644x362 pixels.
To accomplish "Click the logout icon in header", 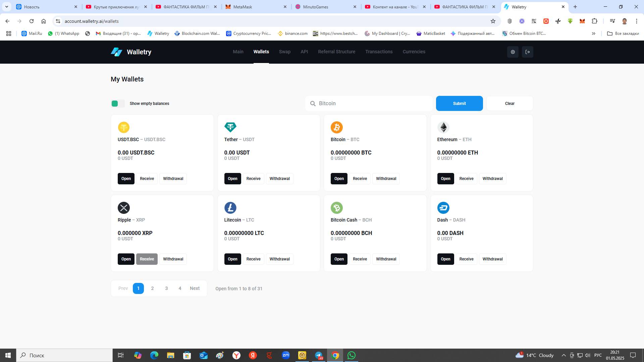I will [527, 52].
